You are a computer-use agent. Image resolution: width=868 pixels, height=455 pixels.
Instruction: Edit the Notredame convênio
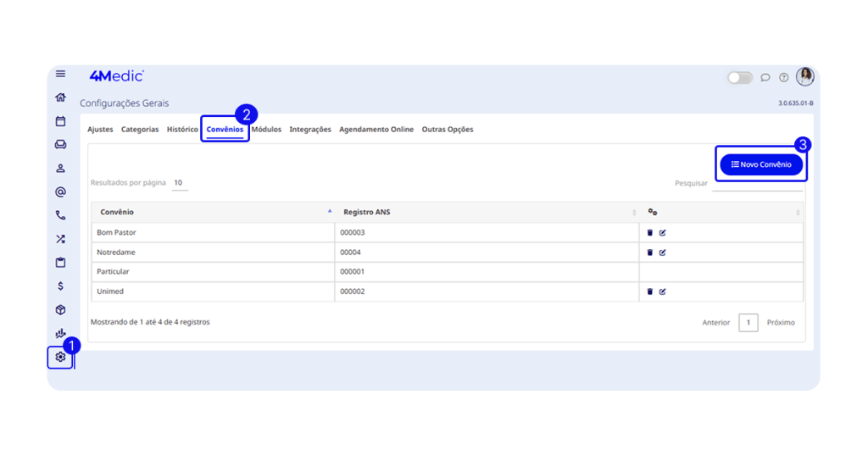pyautogui.click(x=663, y=252)
